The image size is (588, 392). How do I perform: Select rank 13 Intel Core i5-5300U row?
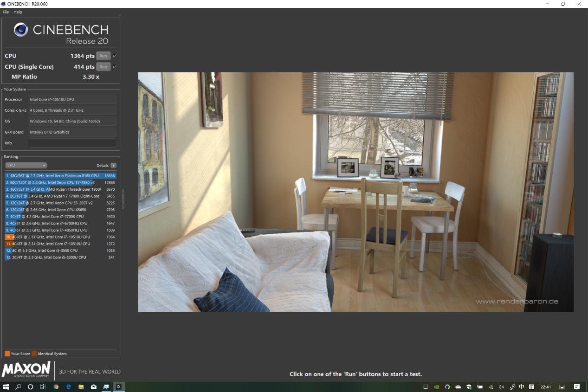pyautogui.click(x=60, y=257)
